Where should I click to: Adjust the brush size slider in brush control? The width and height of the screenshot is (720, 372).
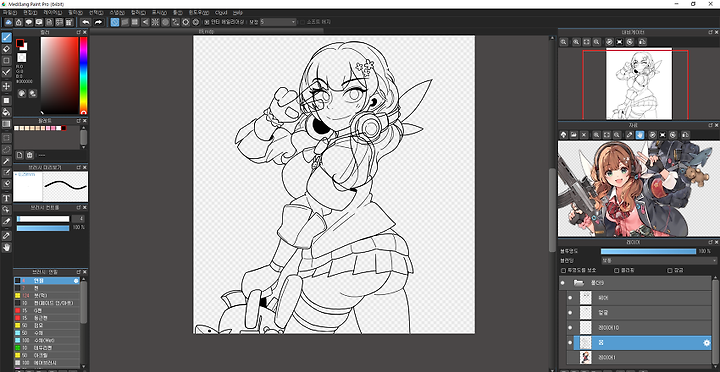tap(43, 219)
